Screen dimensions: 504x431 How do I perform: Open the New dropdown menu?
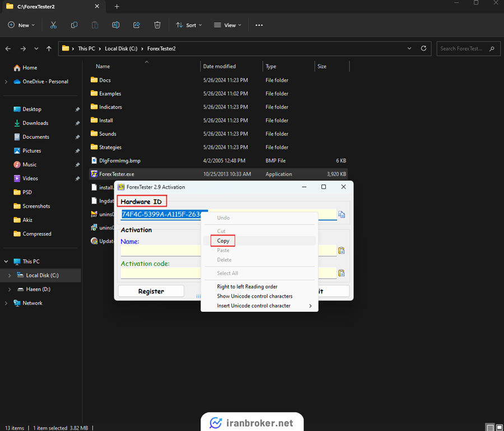[21, 25]
